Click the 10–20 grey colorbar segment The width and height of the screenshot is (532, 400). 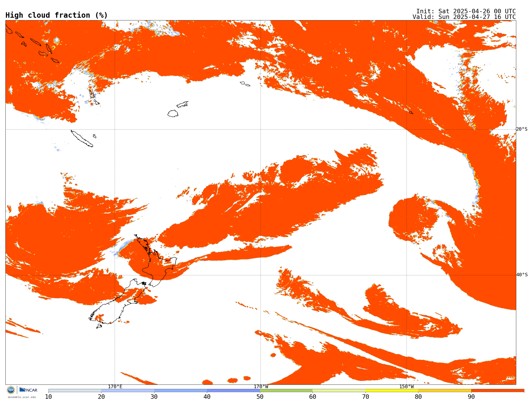pyautogui.click(x=75, y=391)
